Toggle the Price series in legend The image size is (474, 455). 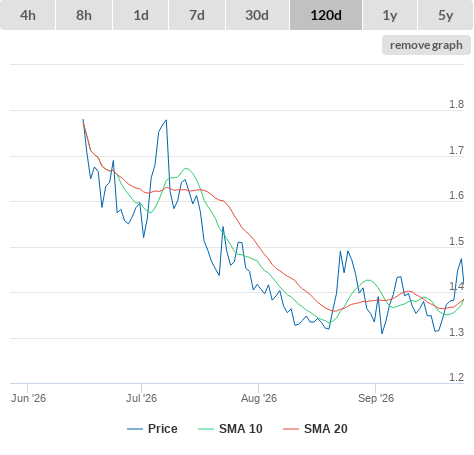[x=163, y=429]
